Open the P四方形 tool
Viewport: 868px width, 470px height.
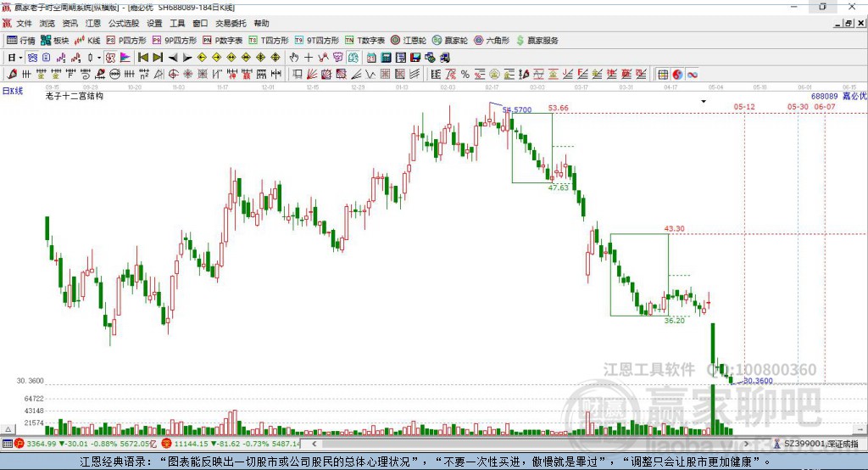point(126,41)
